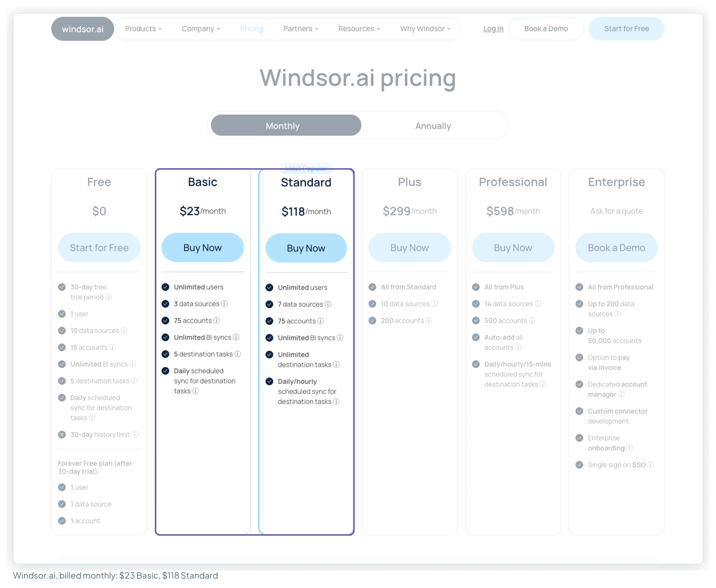716x588 pixels.
Task: Open info icon beside Standard 7 data sources
Action: pos(328,304)
